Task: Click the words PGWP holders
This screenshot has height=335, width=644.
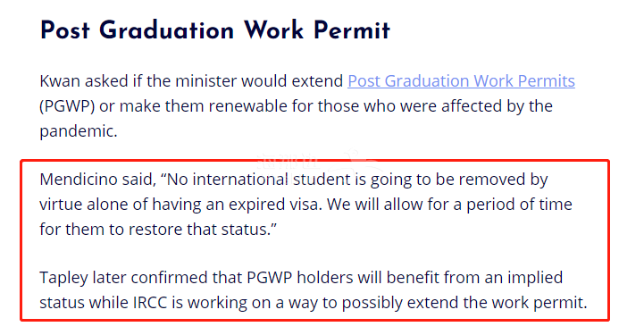Action: (300, 278)
